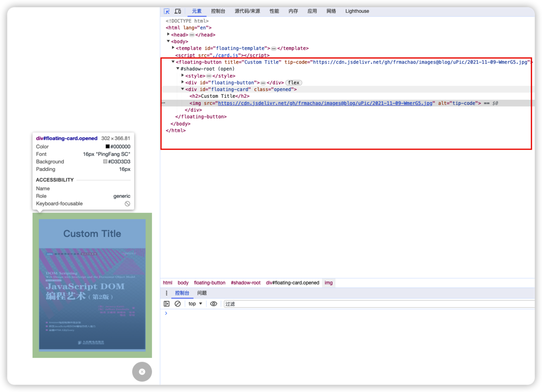542x392 pixels.
Task: Click the keyboard-focusable not-allowed icon
Action: 127,204
